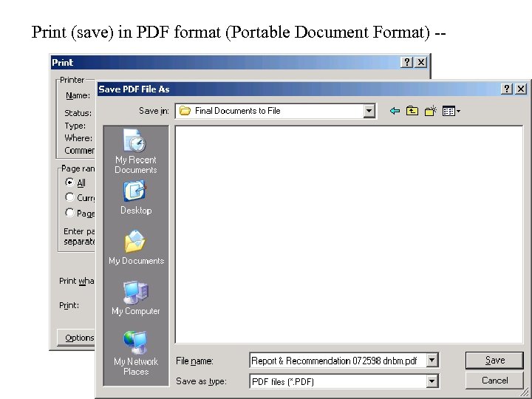Click the Print what label
This screenshot has width=532, height=399.
[x=77, y=281]
